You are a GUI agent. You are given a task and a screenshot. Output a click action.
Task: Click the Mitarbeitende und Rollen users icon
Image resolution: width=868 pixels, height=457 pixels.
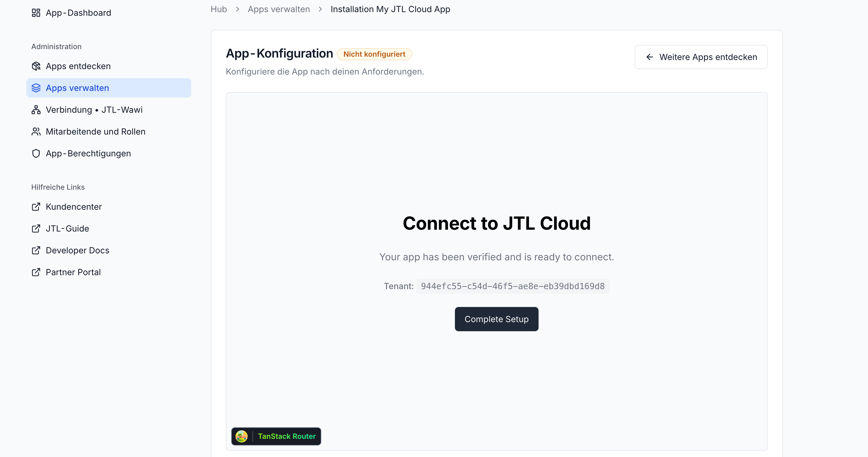click(x=36, y=132)
